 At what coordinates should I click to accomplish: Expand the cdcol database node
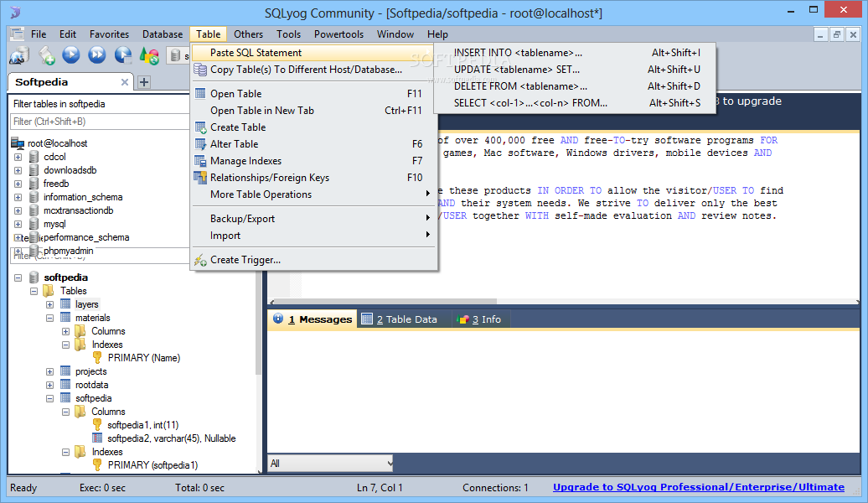tap(18, 157)
